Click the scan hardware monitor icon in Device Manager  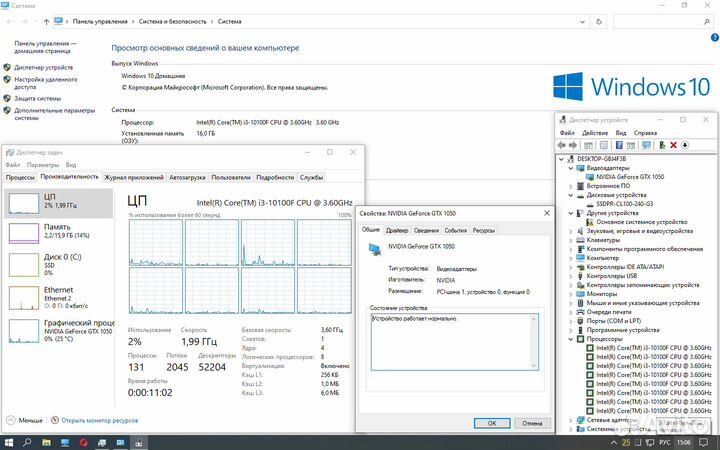647,145
